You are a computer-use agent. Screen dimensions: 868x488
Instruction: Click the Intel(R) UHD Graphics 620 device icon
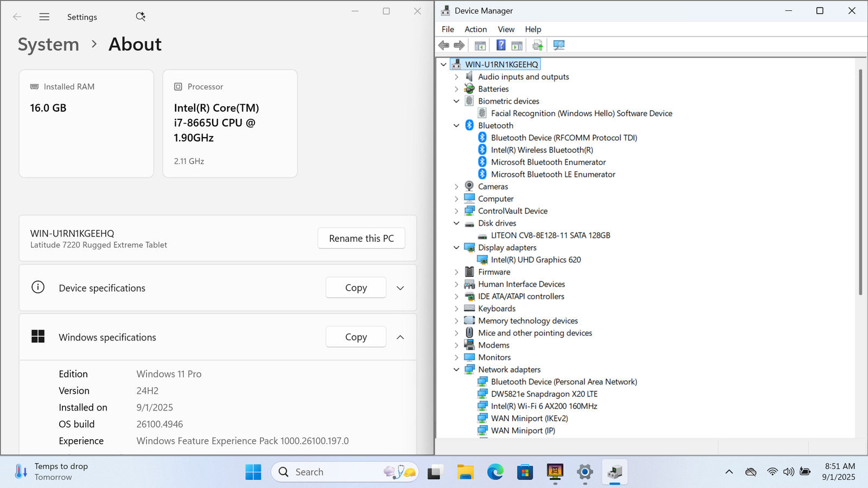pyautogui.click(x=482, y=260)
